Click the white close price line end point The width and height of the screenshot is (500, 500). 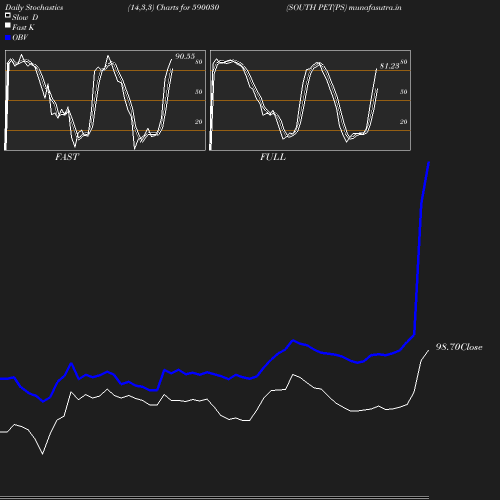pyautogui.click(x=428, y=351)
